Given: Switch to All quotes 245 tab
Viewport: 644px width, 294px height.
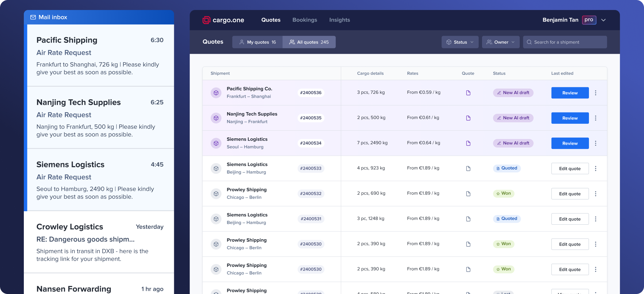Looking at the screenshot, I should (x=309, y=42).
